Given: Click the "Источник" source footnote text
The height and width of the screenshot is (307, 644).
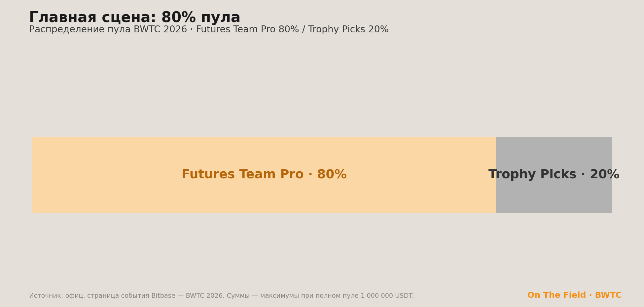Looking at the screenshot, I should click(221, 296).
